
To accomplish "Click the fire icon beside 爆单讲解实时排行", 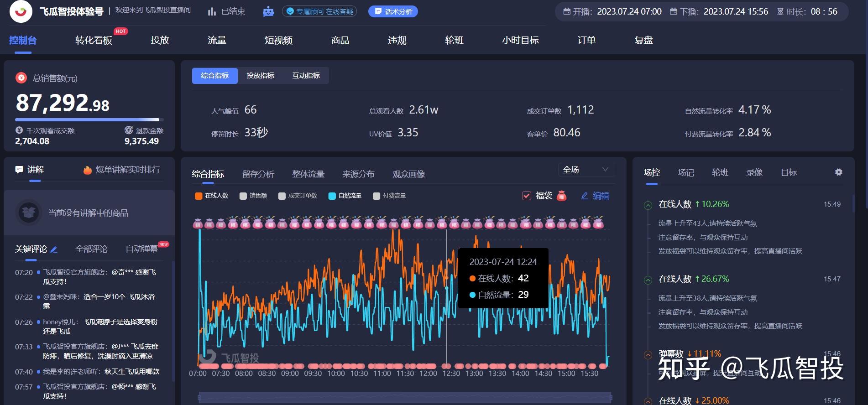I will (x=87, y=170).
